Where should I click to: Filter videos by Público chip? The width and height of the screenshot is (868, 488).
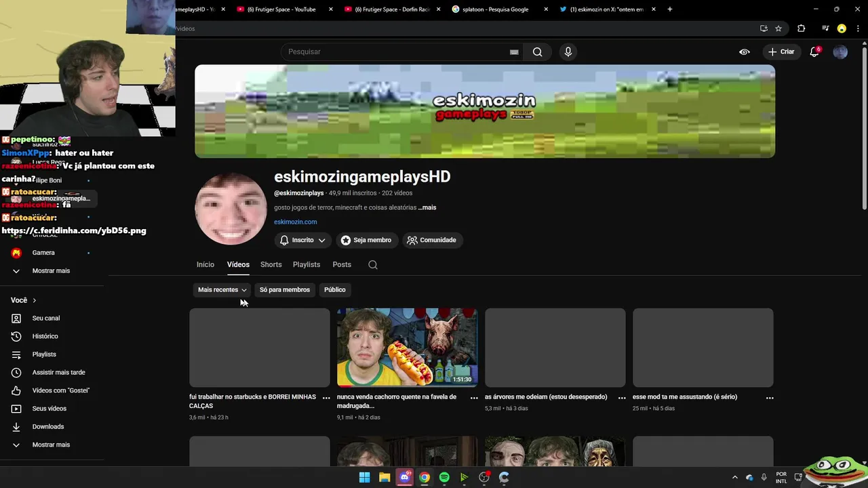point(335,289)
